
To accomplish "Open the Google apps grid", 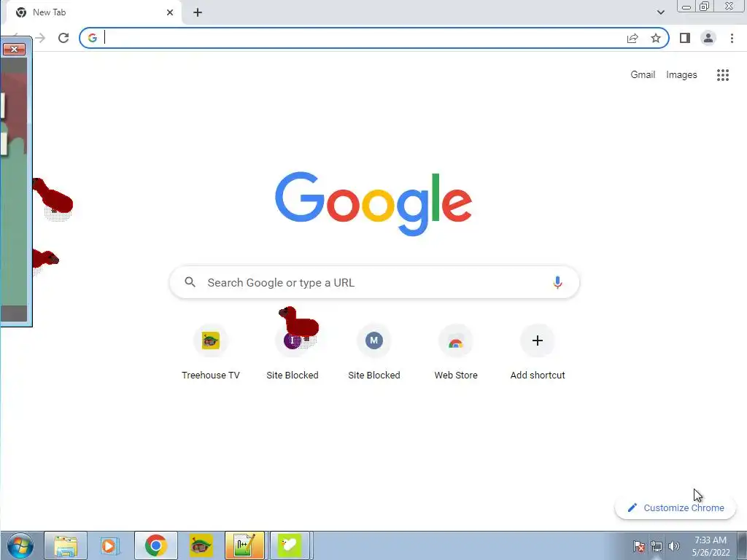I will click(x=723, y=75).
